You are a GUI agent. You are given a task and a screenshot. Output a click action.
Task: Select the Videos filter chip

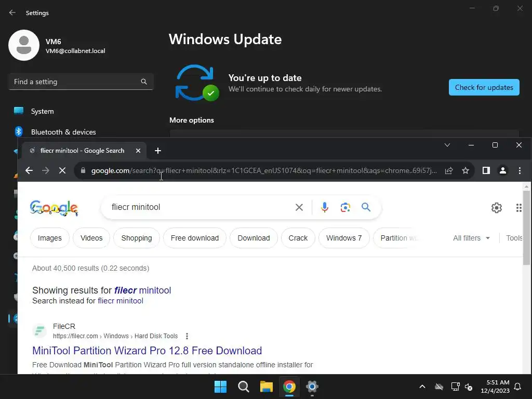click(x=91, y=238)
